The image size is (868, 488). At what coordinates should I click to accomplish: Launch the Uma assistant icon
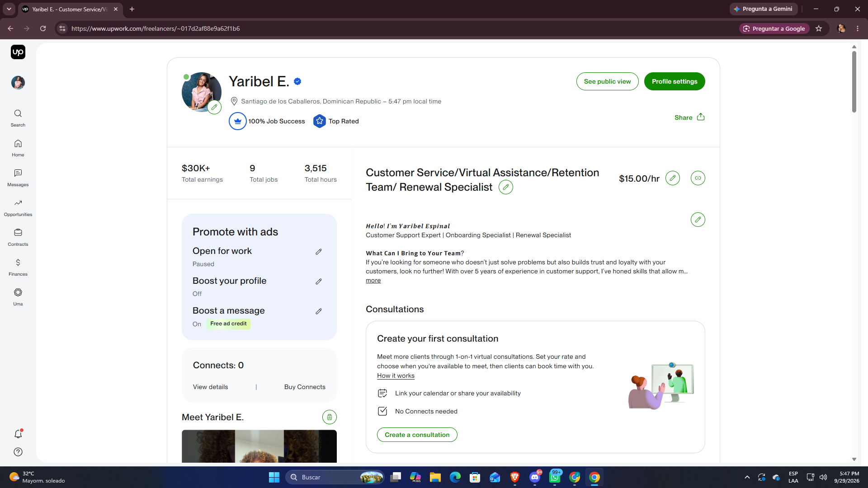(x=18, y=297)
